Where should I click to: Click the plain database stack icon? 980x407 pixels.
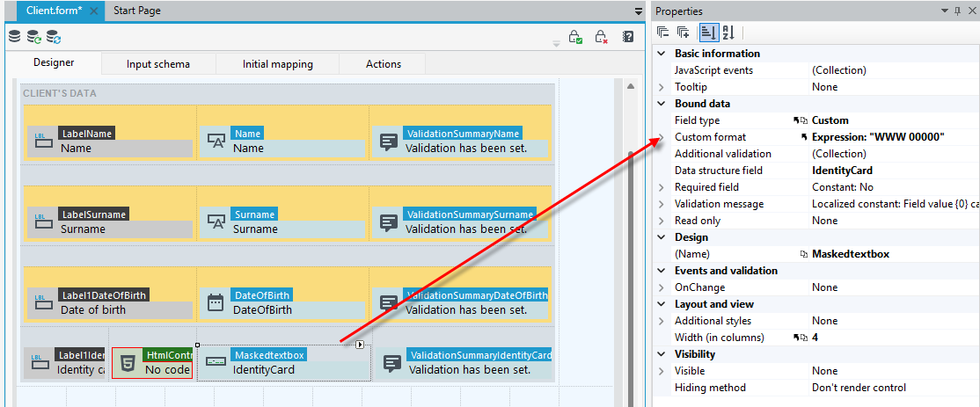point(14,37)
